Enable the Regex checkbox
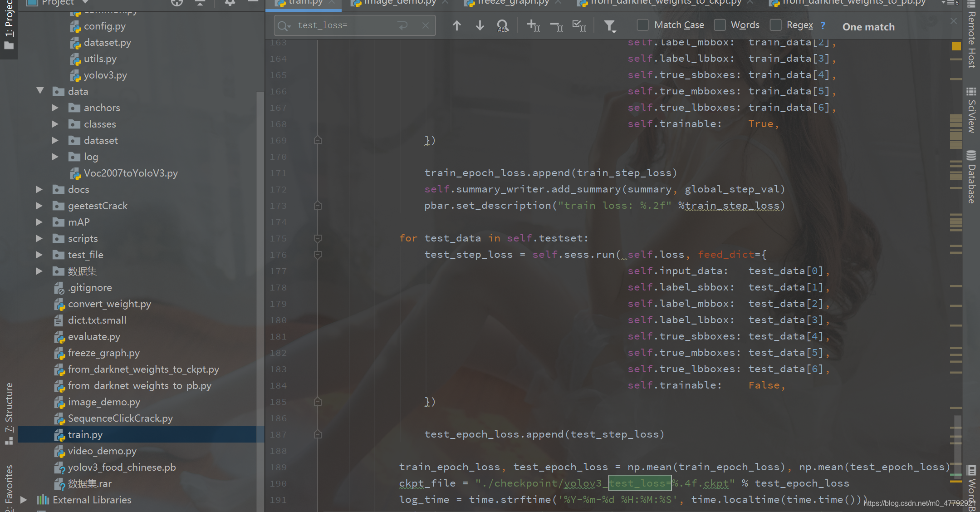The image size is (980, 512). (776, 25)
